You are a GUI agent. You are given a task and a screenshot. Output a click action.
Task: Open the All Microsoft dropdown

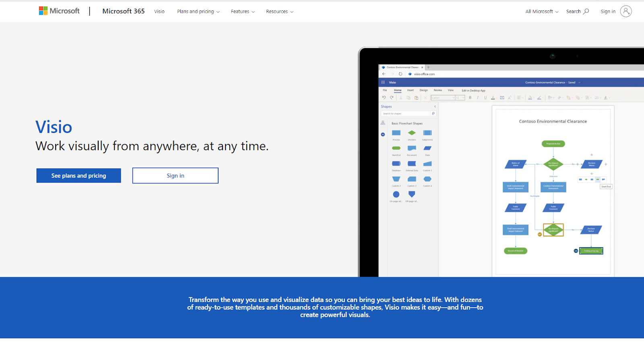[542, 12]
